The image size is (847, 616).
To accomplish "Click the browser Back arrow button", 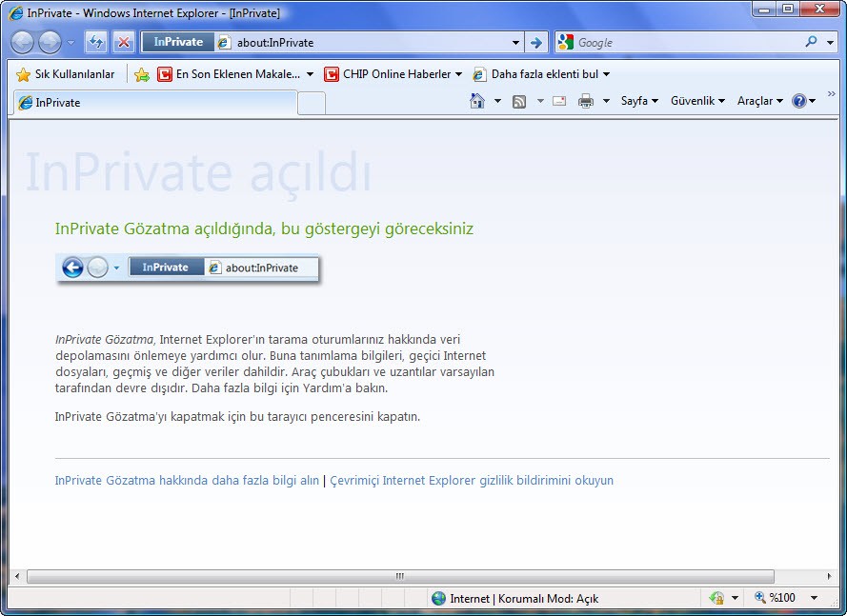I will 22,42.
